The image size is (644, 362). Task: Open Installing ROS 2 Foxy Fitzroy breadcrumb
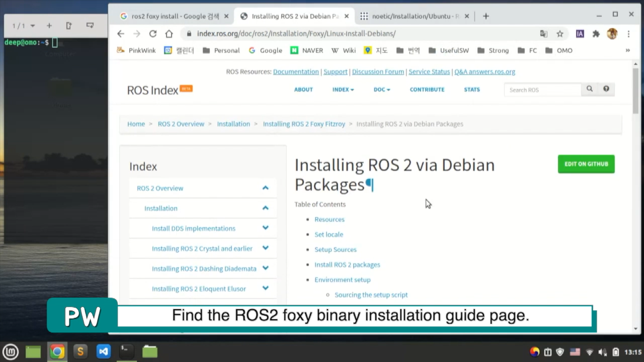tap(304, 124)
